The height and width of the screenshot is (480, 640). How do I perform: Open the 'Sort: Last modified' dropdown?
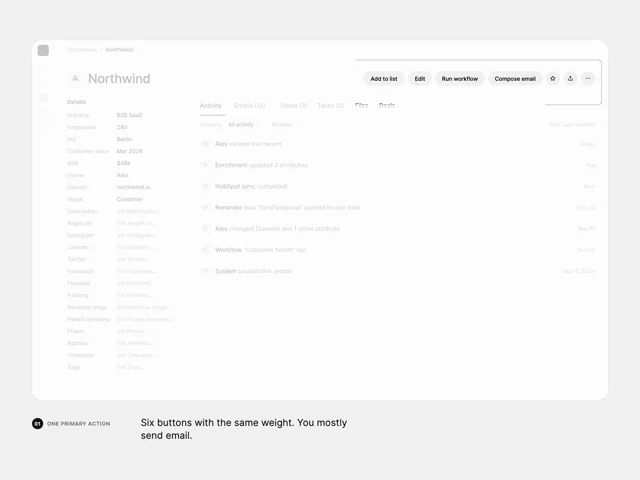click(x=571, y=124)
